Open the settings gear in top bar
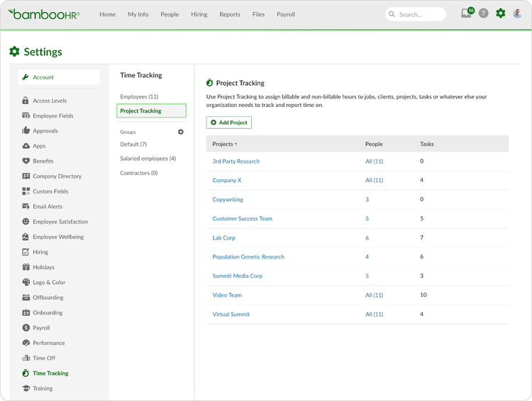The image size is (532, 401). pyautogui.click(x=501, y=13)
